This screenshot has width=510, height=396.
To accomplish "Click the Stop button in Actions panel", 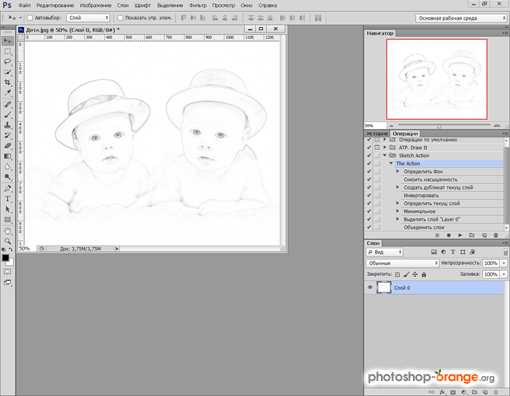I will tap(437, 235).
